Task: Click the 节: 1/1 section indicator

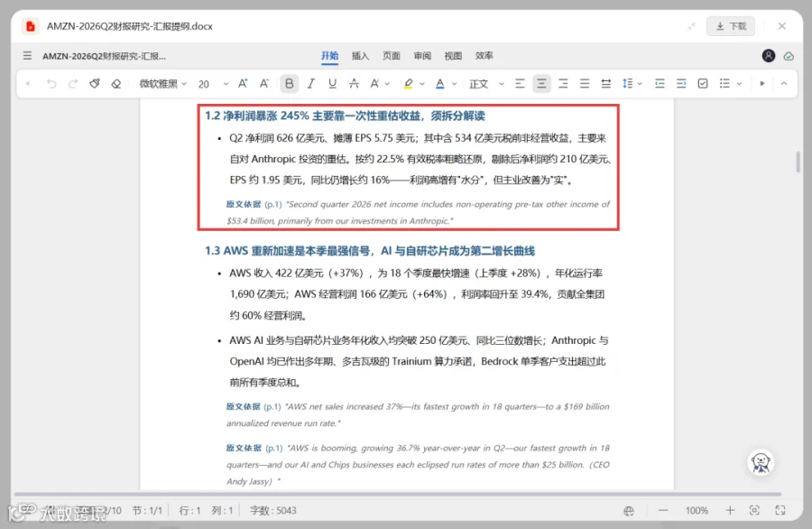Action: [147, 511]
